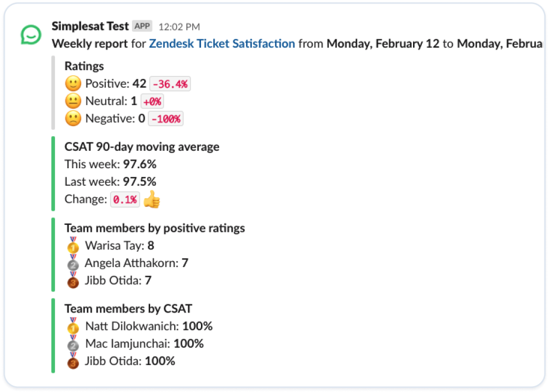Click the bronze medal beside Jibb Otida: 7

point(73,280)
